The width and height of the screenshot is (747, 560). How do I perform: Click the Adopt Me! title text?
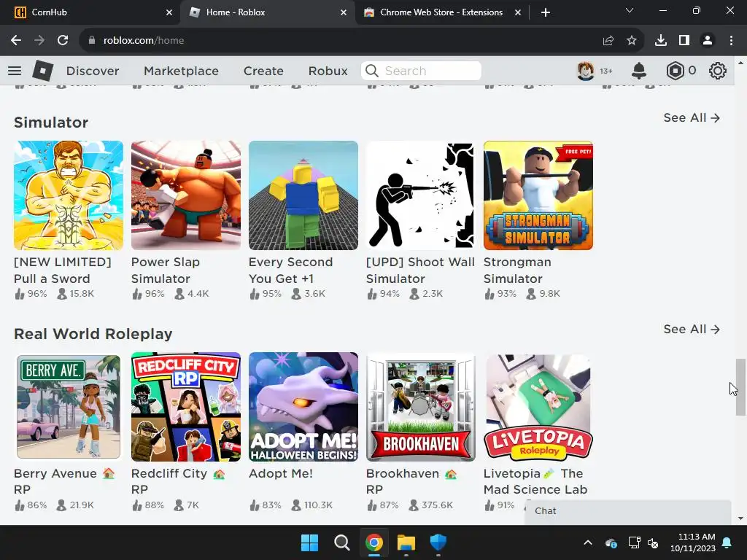pyautogui.click(x=281, y=473)
